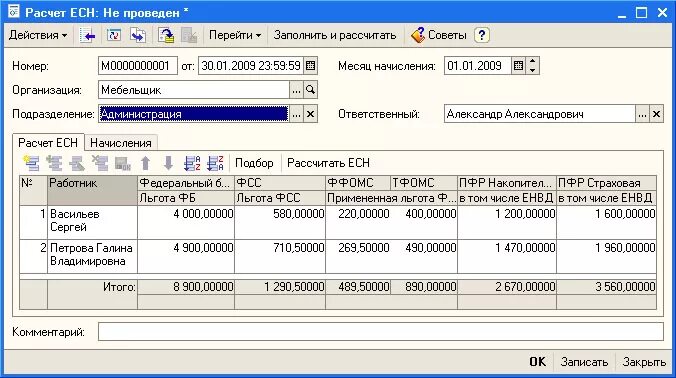Sort table rows ascending A-Z
Viewport: 676px width, 378px height.
tap(192, 163)
